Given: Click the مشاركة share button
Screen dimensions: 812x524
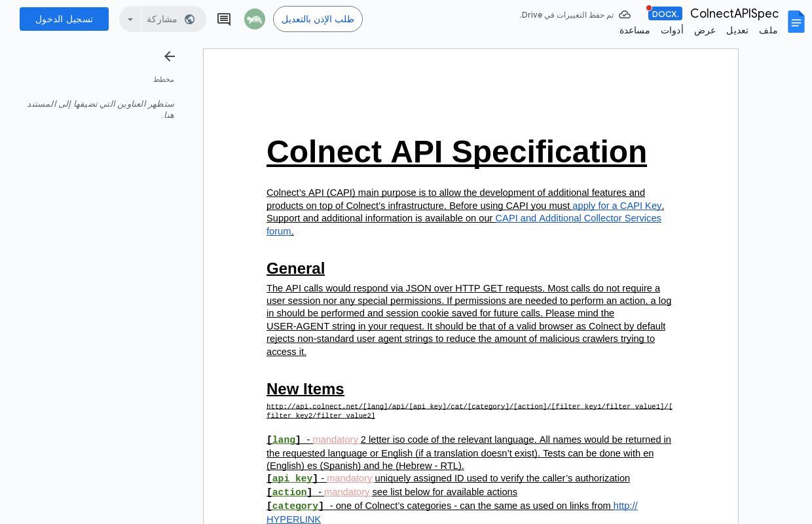Looking at the screenshot, I should coord(174,19).
